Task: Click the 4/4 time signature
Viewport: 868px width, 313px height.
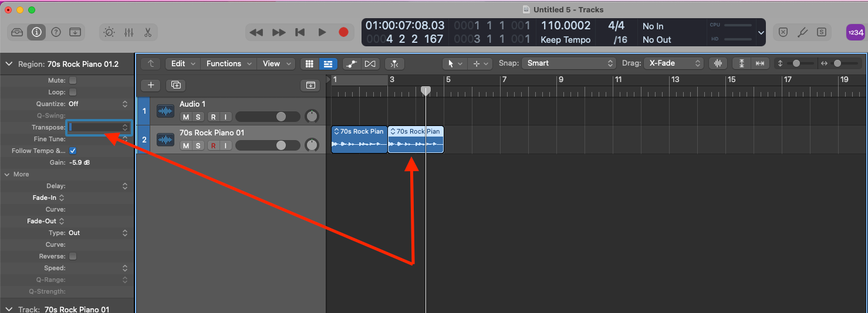Action: [x=616, y=26]
